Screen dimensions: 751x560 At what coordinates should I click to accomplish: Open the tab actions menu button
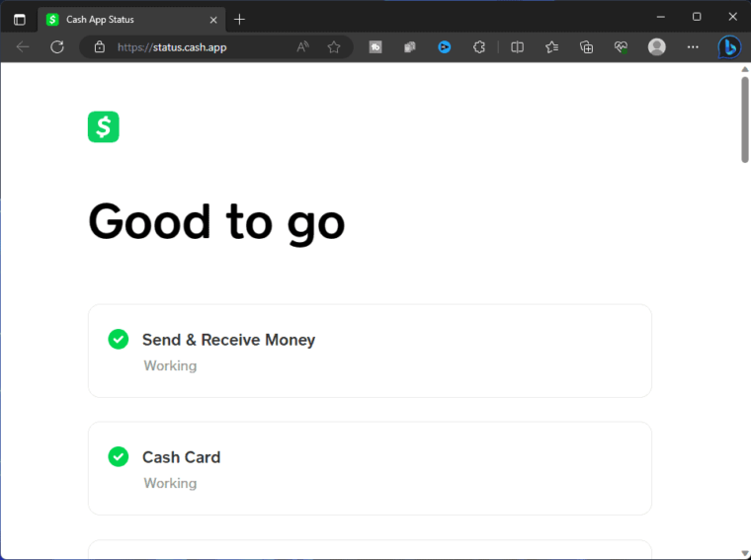click(19, 19)
